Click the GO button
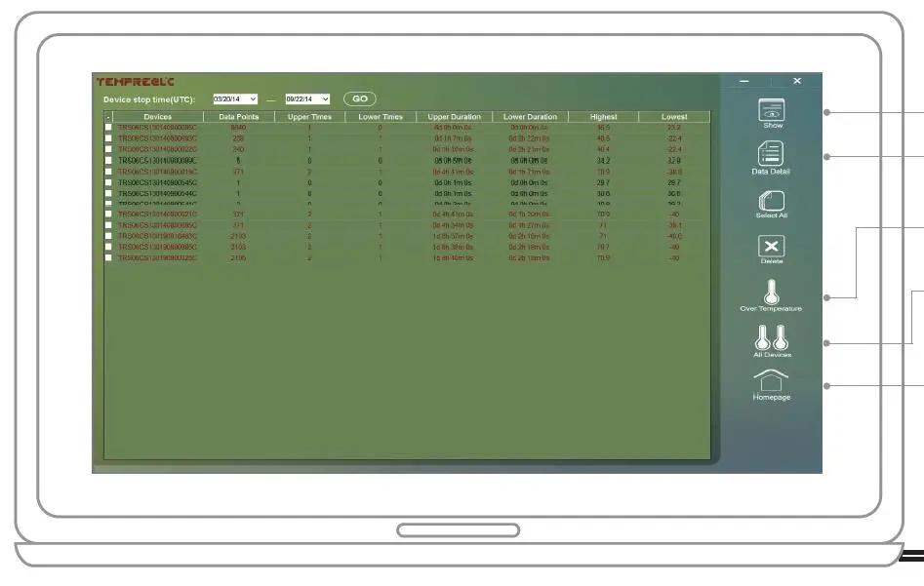 tap(359, 98)
